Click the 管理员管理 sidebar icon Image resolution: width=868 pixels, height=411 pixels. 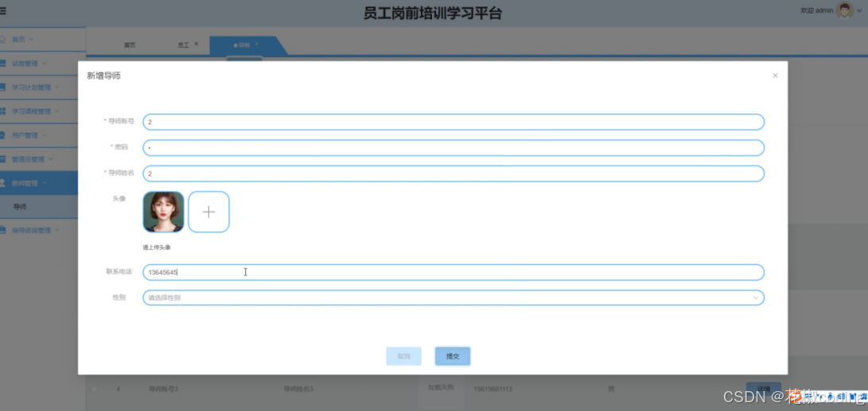pyautogui.click(x=2, y=159)
